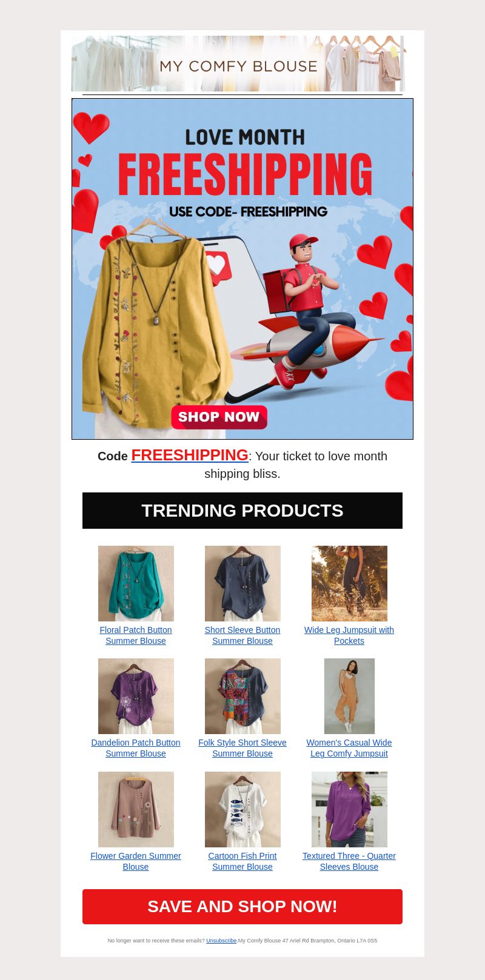Click the Unsubscribe link in footer
The height and width of the screenshot is (980, 485).
point(221,941)
